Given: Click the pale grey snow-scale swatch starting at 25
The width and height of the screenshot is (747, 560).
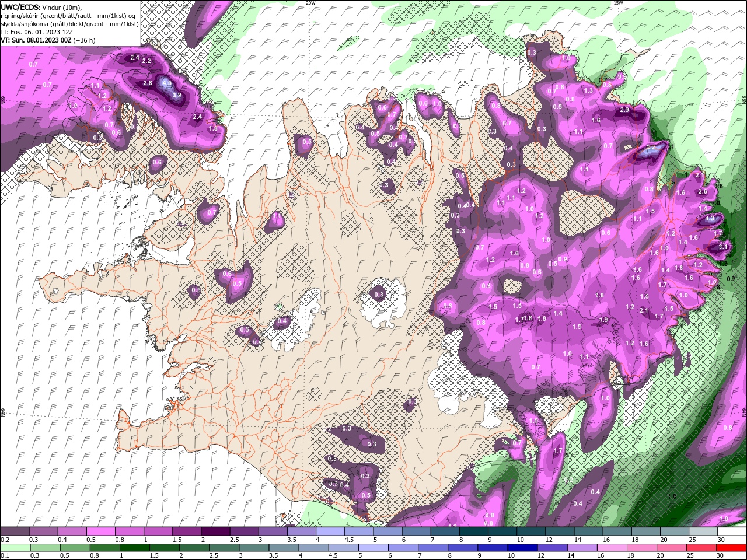Looking at the screenshot, I should pyautogui.click(x=704, y=531).
